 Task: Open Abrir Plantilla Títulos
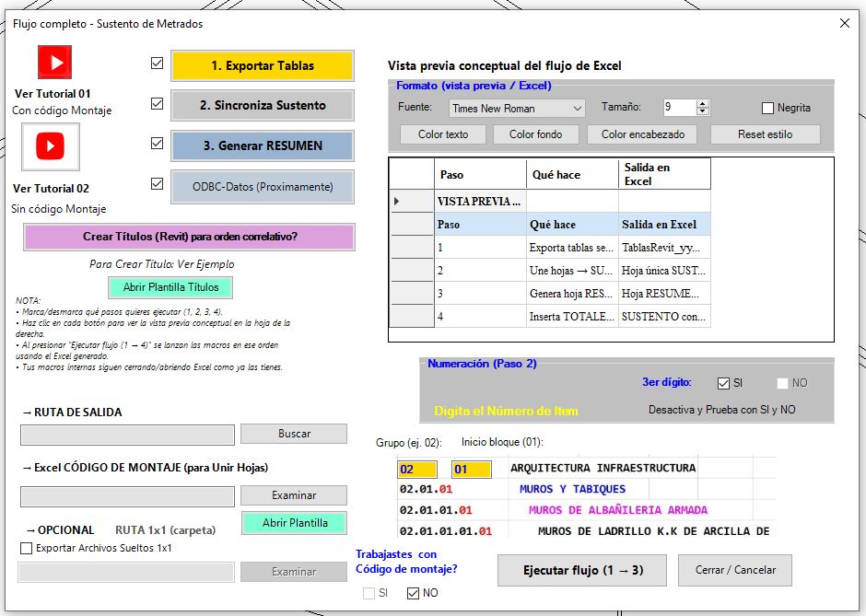tap(170, 287)
